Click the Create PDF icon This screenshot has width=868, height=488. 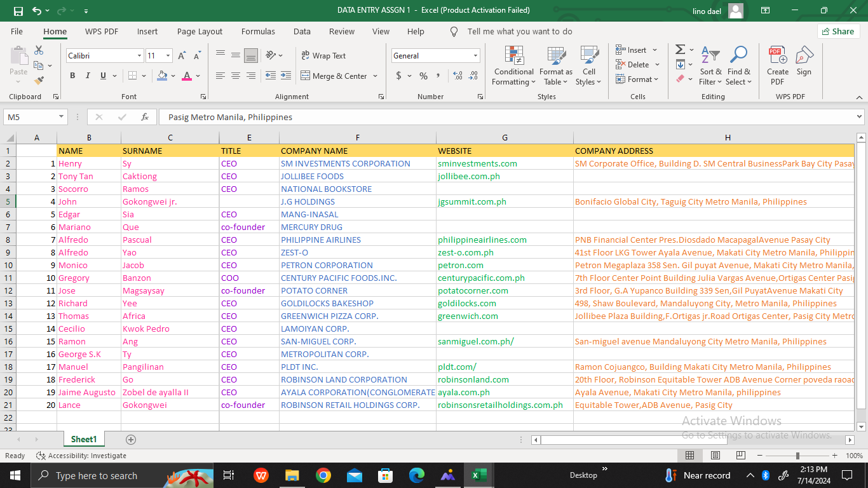click(778, 56)
